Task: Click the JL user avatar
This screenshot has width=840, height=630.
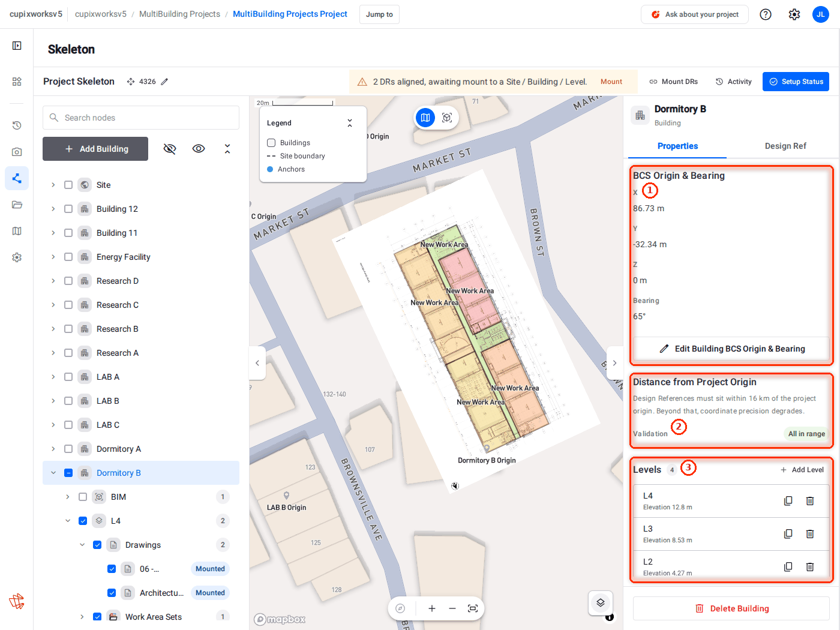Action: [821, 14]
